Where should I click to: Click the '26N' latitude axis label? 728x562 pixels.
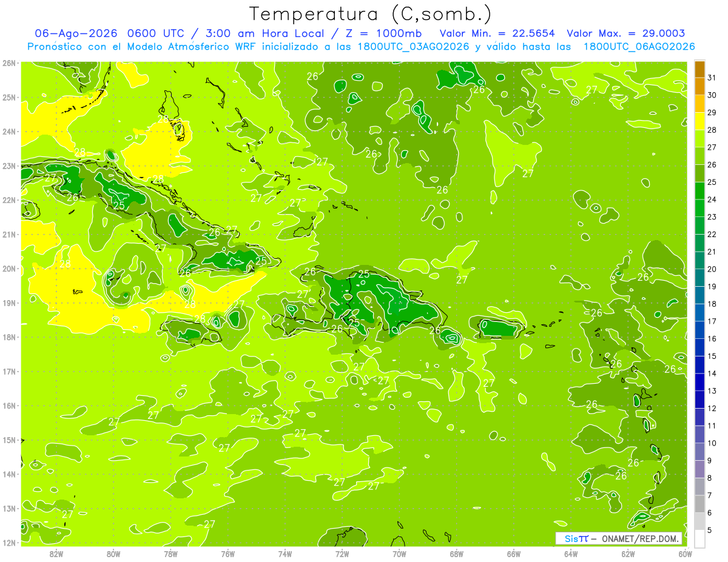click(9, 63)
